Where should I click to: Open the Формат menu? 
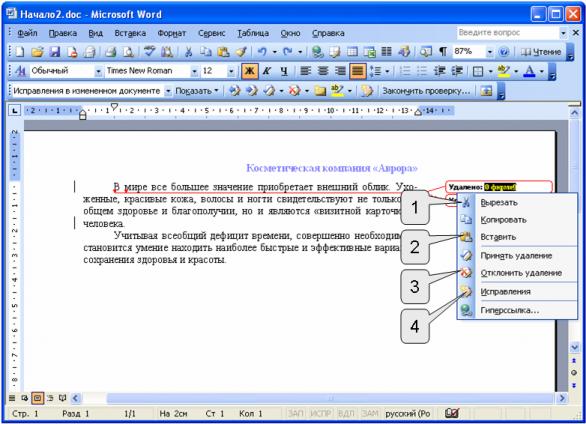(172, 33)
